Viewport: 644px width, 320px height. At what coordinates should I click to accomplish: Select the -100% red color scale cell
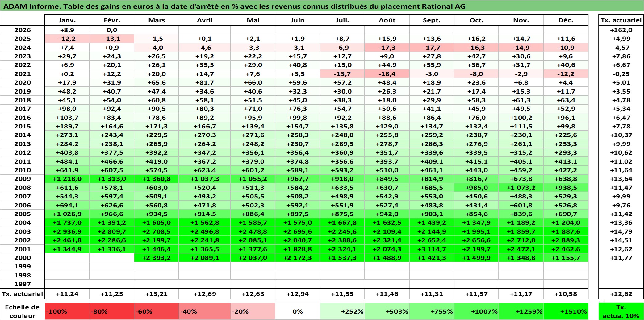67,311
